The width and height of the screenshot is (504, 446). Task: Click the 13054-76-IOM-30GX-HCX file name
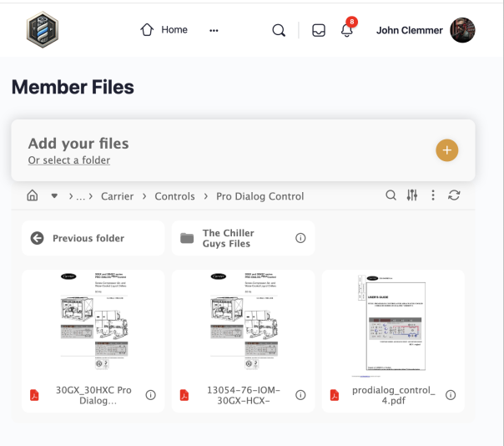pyautogui.click(x=244, y=395)
